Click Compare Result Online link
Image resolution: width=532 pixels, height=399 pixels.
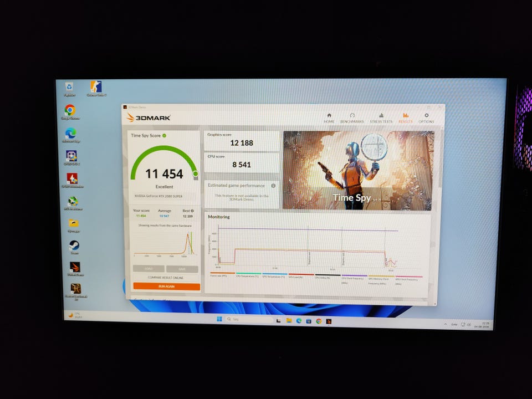[x=166, y=278]
